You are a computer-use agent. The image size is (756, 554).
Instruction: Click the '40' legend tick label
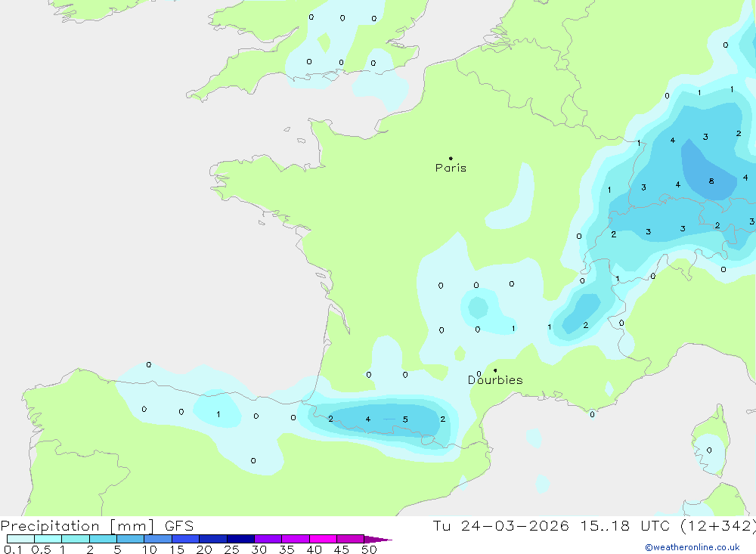pos(314,549)
